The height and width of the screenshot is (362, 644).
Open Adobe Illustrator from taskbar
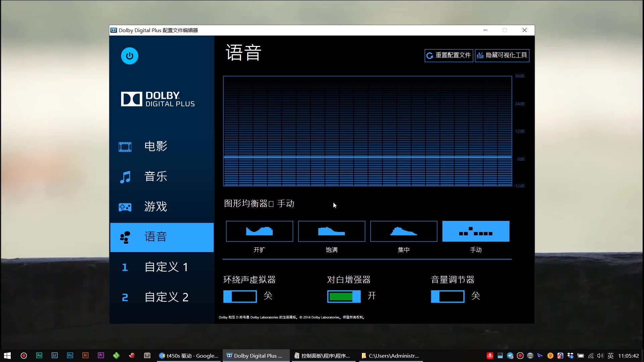86,356
